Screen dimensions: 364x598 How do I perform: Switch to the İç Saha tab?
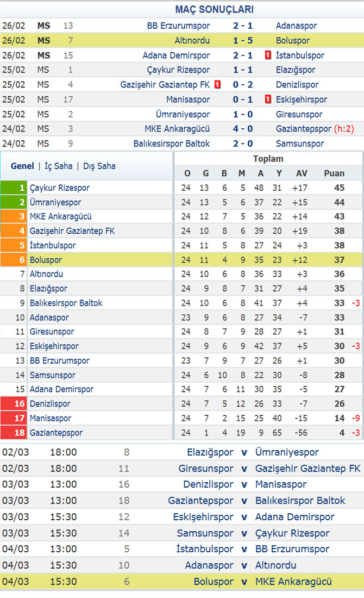58,166
